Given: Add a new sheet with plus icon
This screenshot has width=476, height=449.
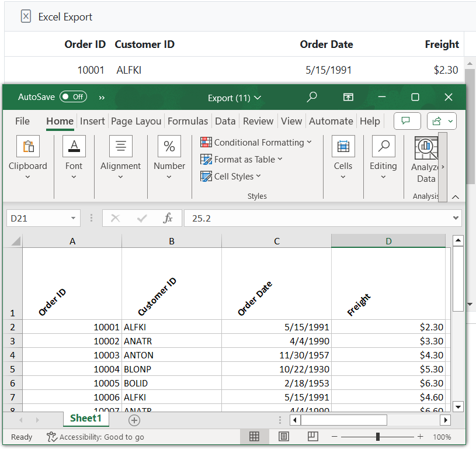Looking at the screenshot, I should (x=134, y=420).
